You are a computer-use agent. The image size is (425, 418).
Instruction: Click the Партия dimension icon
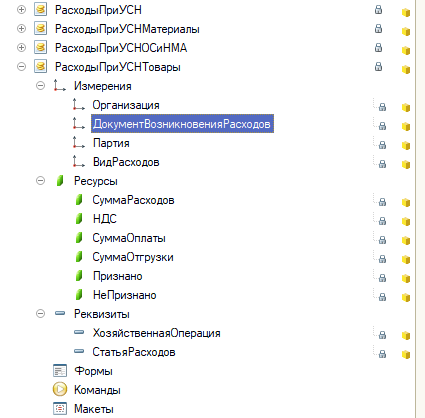coord(78,142)
